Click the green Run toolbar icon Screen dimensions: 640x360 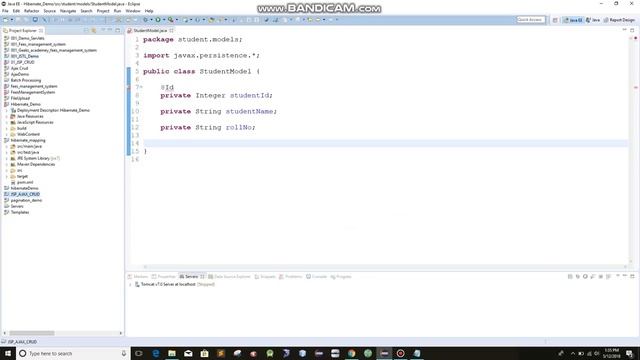(x=158, y=20)
